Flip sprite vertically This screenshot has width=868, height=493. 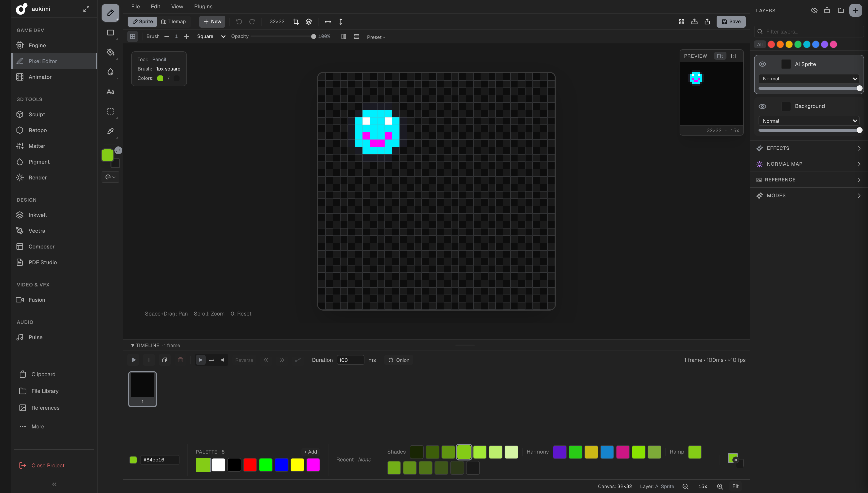click(341, 22)
